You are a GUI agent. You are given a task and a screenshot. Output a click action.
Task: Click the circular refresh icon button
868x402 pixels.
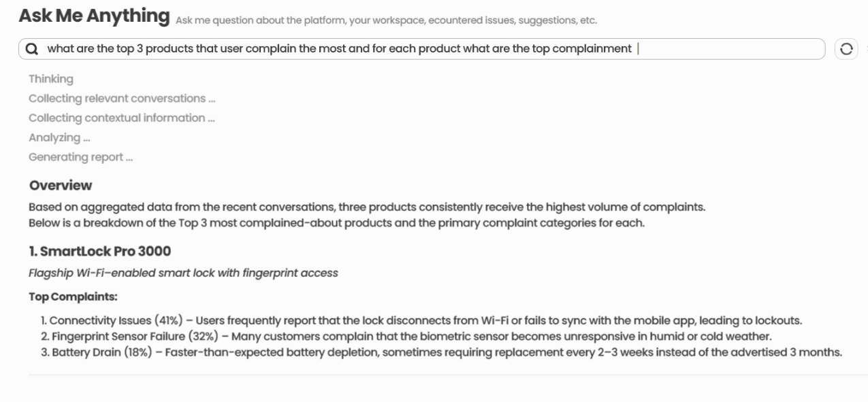click(846, 49)
